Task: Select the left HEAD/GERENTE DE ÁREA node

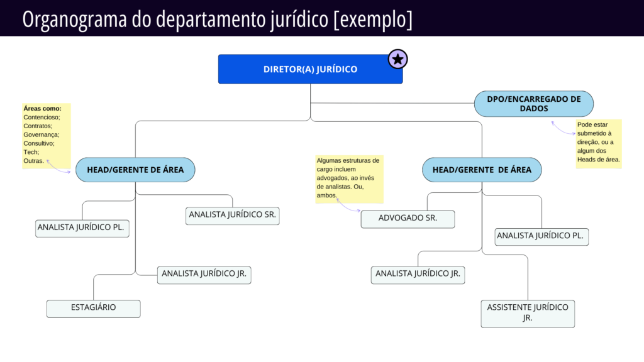Action: click(x=135, y=169)
